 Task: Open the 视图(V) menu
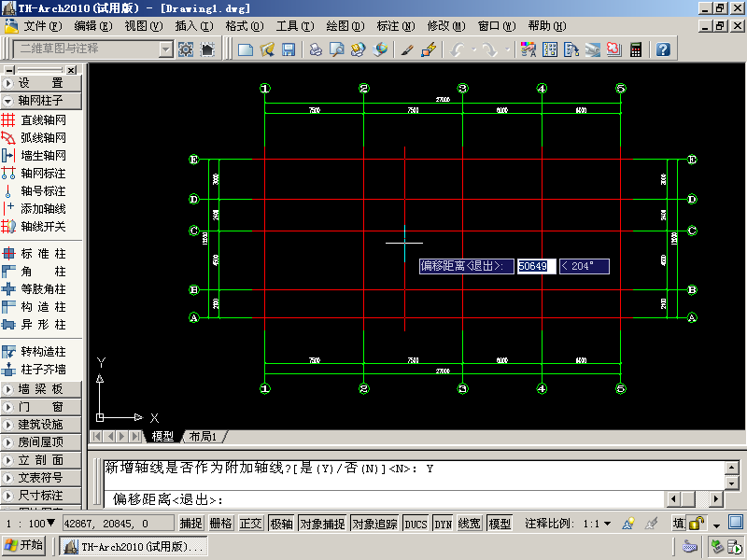[144, 26]
